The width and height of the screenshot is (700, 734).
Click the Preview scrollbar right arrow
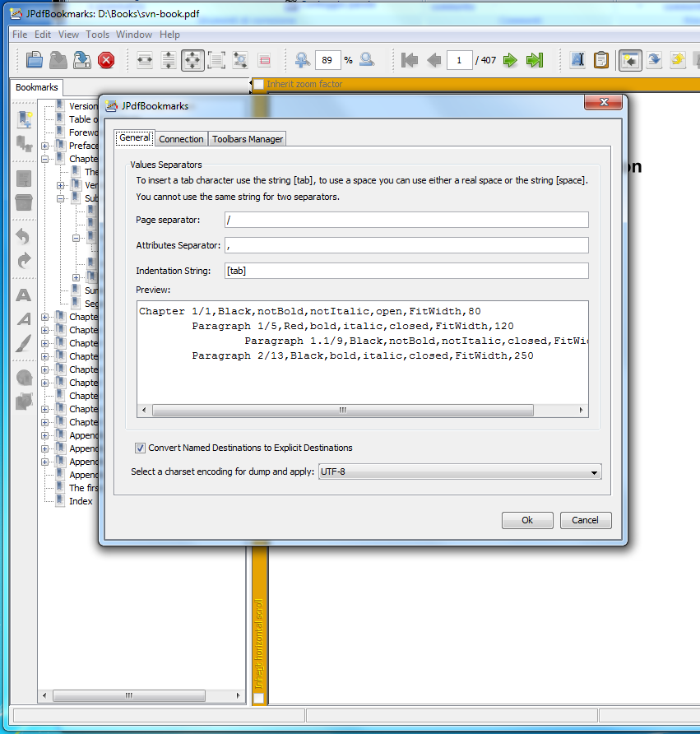point(582,410)
